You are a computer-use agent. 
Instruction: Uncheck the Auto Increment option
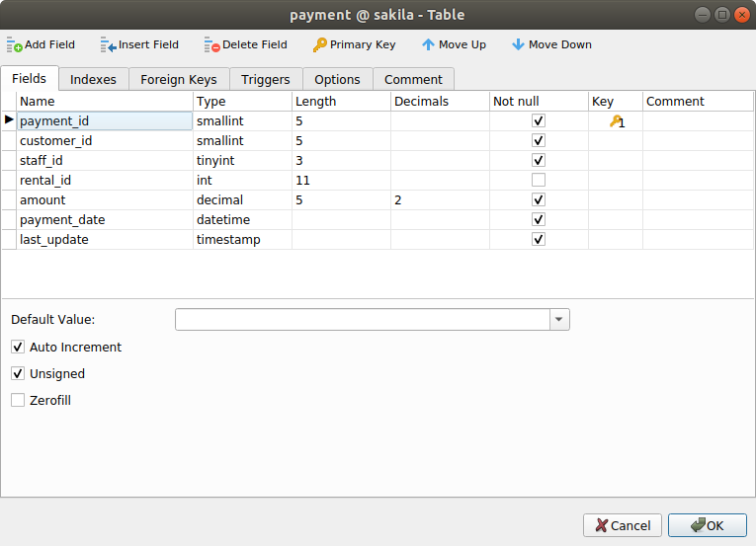[18, 348]
